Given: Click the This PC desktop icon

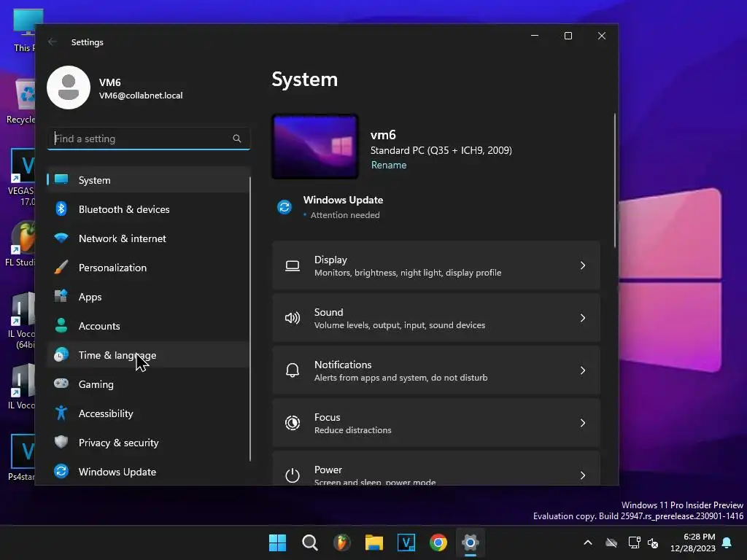Looking at the screenshot, I should [24, 30].
